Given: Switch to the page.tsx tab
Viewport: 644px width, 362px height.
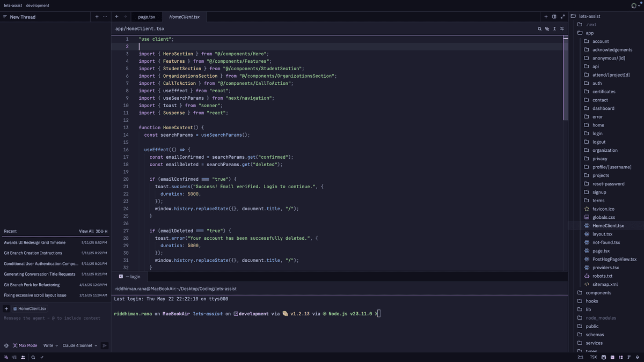Looking at the screenshot, I should [147, 17].
